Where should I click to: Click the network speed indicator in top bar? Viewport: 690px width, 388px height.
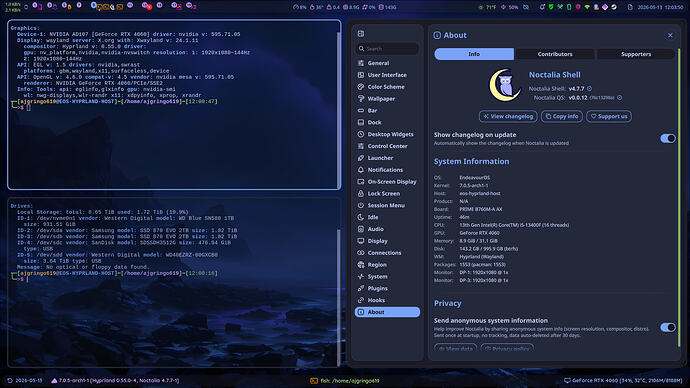(12, 7)
